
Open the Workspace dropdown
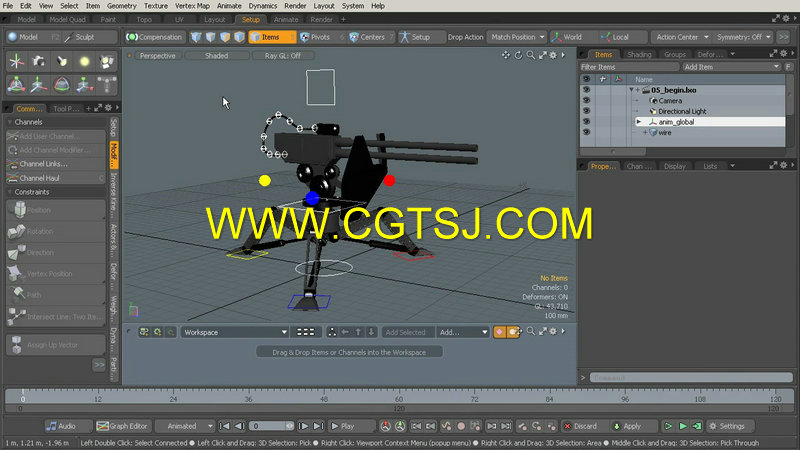[235, 332]
